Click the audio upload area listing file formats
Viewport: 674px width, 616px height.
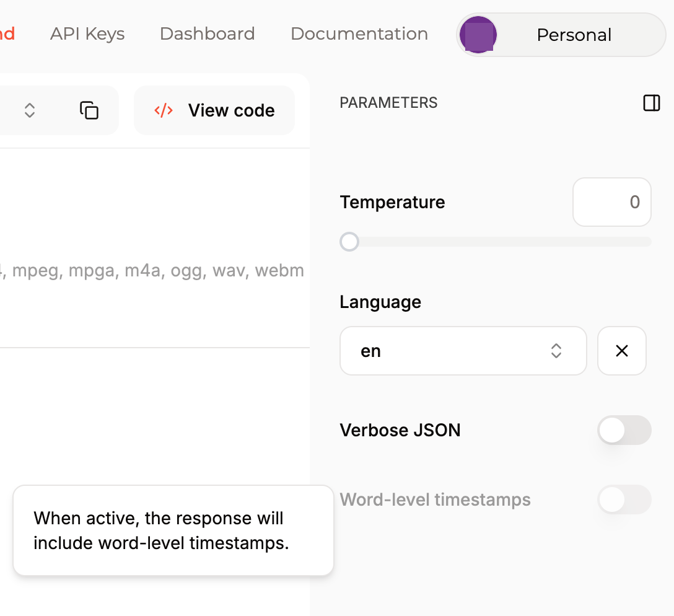(x=155, y=271)
